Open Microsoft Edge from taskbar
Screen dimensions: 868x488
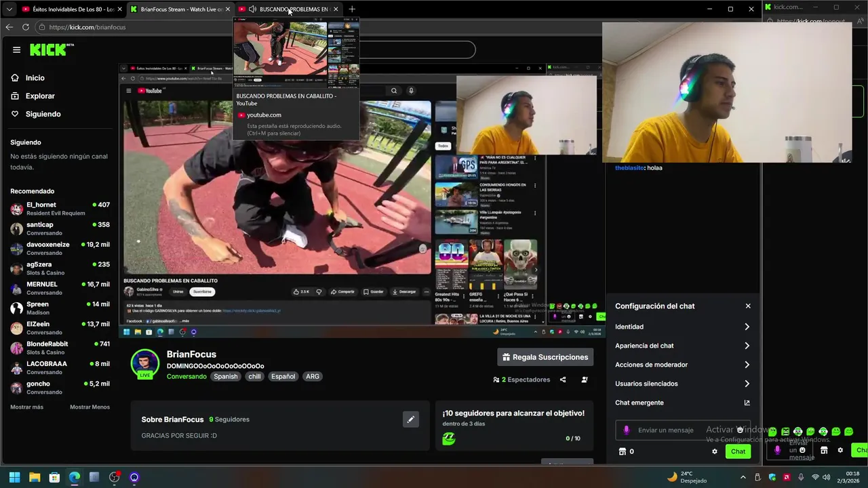click(x=75, y=477)
